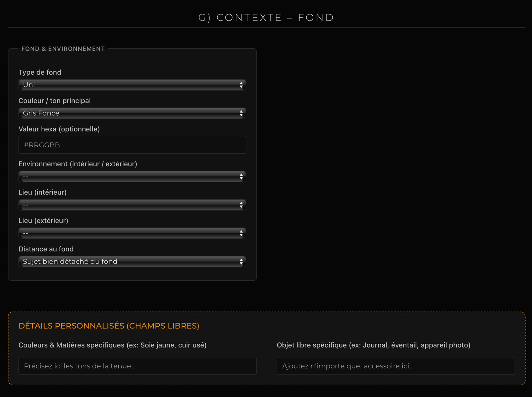
Task: Click the Objet libre spécifique accessory field
Action: coord(395,366)
